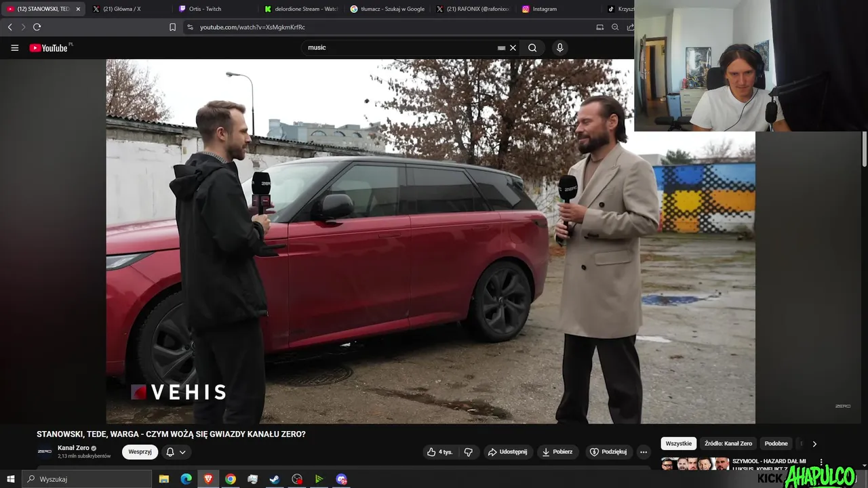Go forward with browser forward arrow

click(23, 27)
